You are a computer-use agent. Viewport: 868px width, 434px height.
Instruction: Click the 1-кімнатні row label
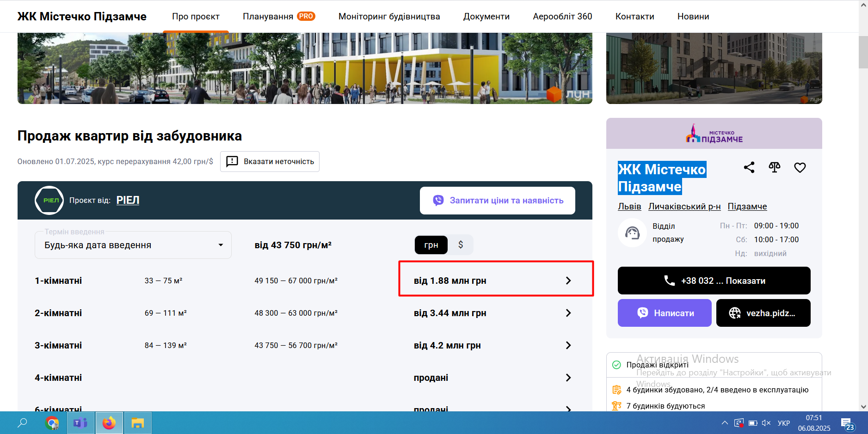click(x=58, y=281)
